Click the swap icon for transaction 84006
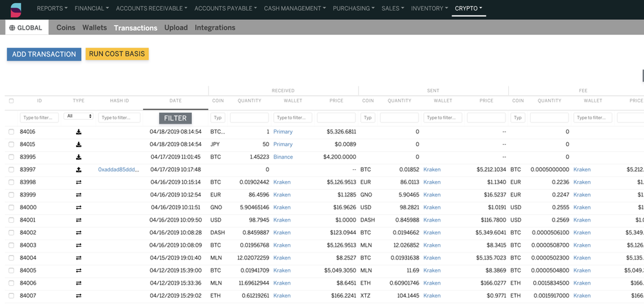This screenshot has width=644, height=304. pyautogui.click(x=79, y=283)
